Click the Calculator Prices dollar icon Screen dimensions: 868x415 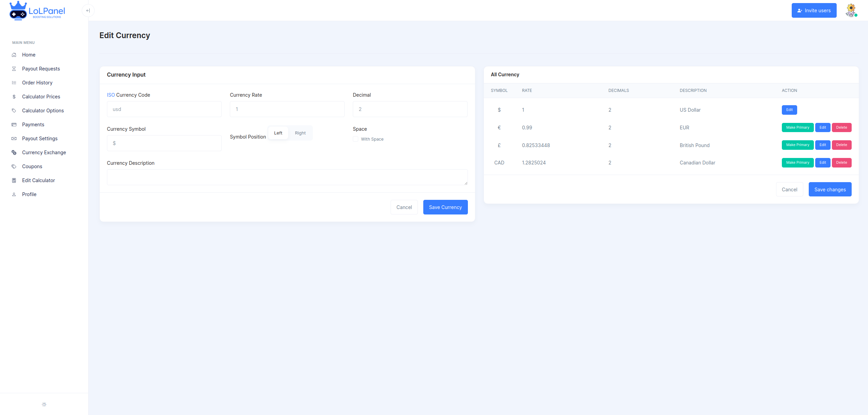[x=14, y=97]
